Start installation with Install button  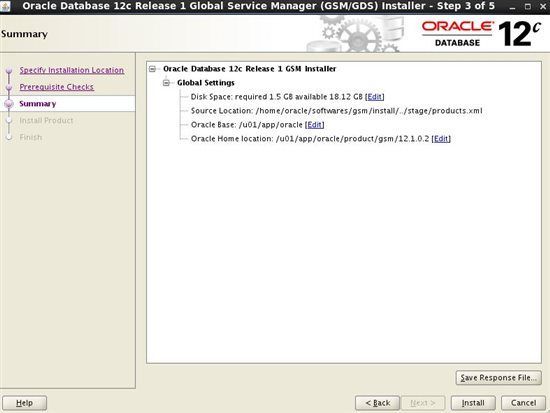point(473,403)
